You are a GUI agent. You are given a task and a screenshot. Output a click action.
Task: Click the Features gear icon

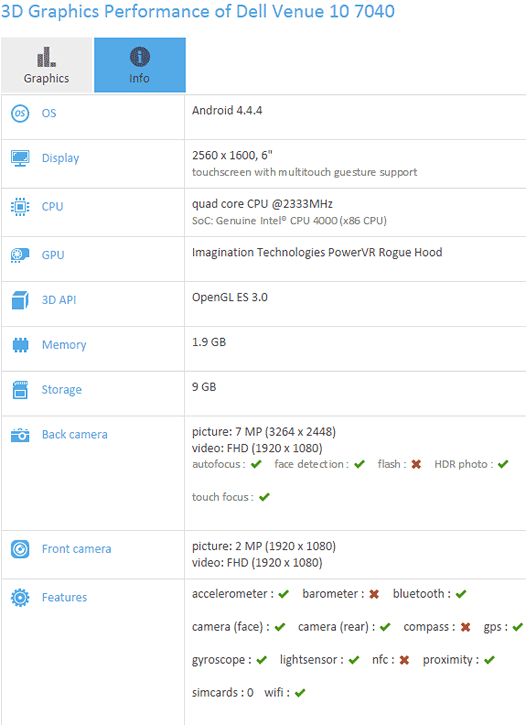tap(20, 597)
